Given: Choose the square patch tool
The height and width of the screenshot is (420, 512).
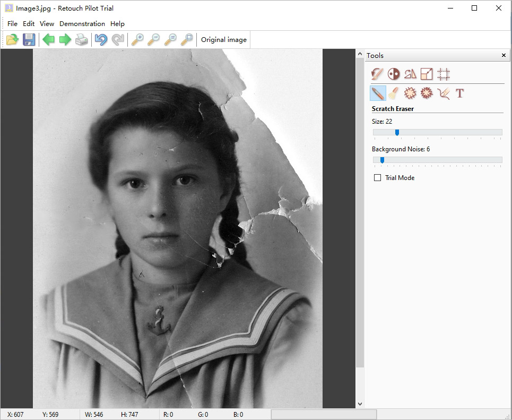Looking at the screenshot, I should tap(410, 93).
